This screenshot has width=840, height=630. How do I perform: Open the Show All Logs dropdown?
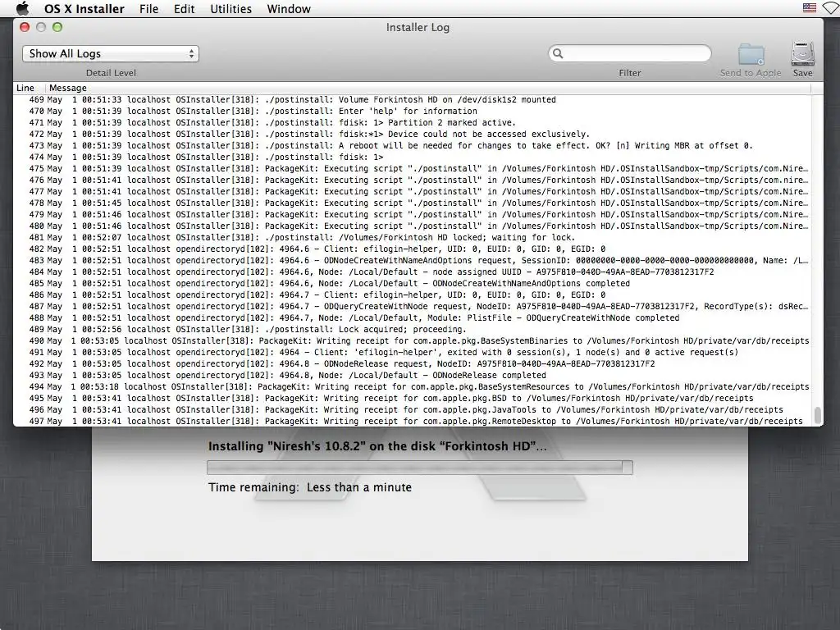pos(111,53)
